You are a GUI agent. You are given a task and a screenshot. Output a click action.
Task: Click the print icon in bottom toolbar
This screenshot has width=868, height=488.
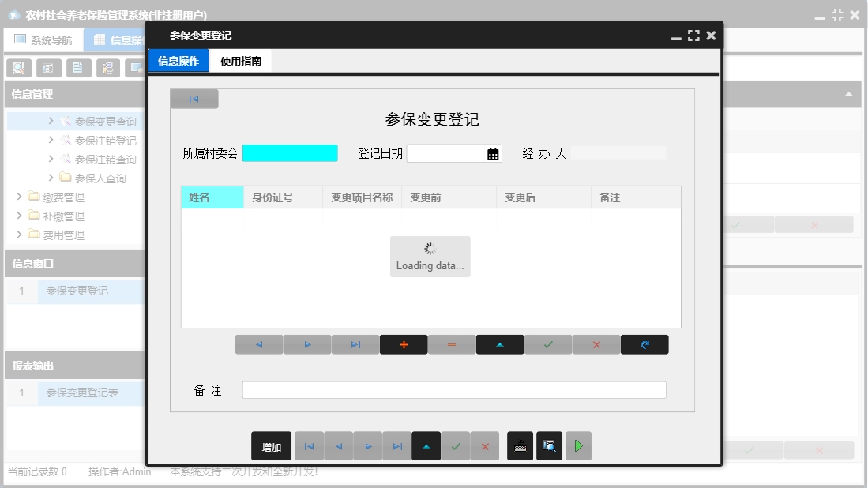(520, 445)
